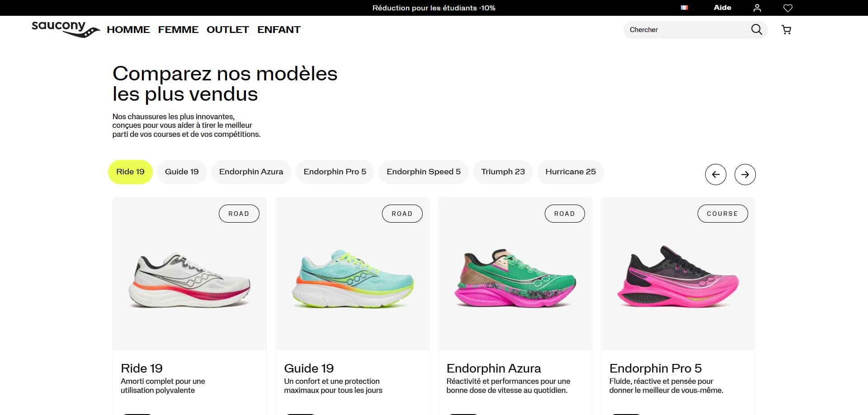Click the Aide link
The height and width of the screenshot is (415, 868).
722,8
